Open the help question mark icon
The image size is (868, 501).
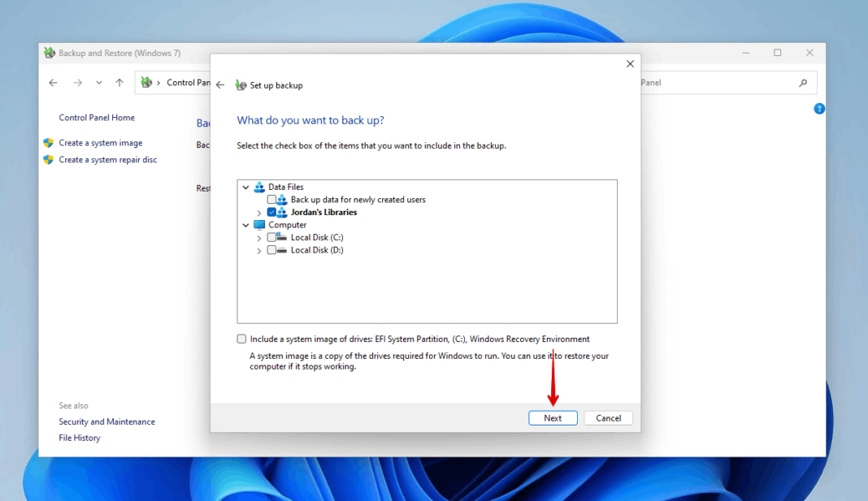(819, 108)
